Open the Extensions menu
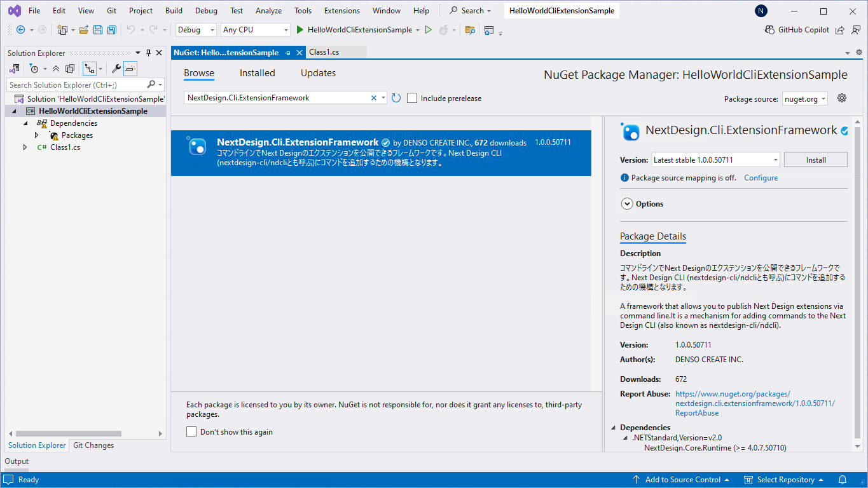868x488 pixels. [341, 11]
